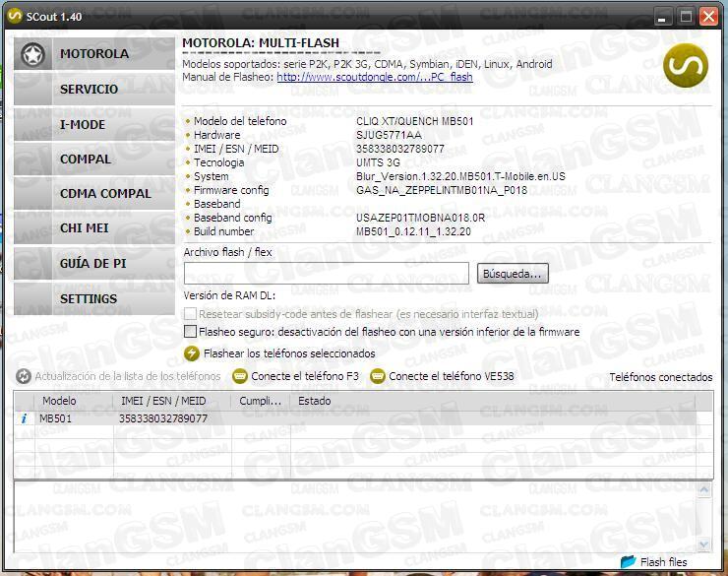Open the I-MODE section
The width and height of the screenshot is (728, 576).
click(94, 124)
